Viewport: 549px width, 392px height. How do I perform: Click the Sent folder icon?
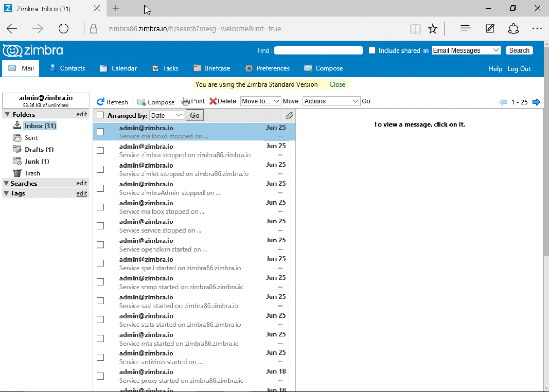tap(17, 138)
